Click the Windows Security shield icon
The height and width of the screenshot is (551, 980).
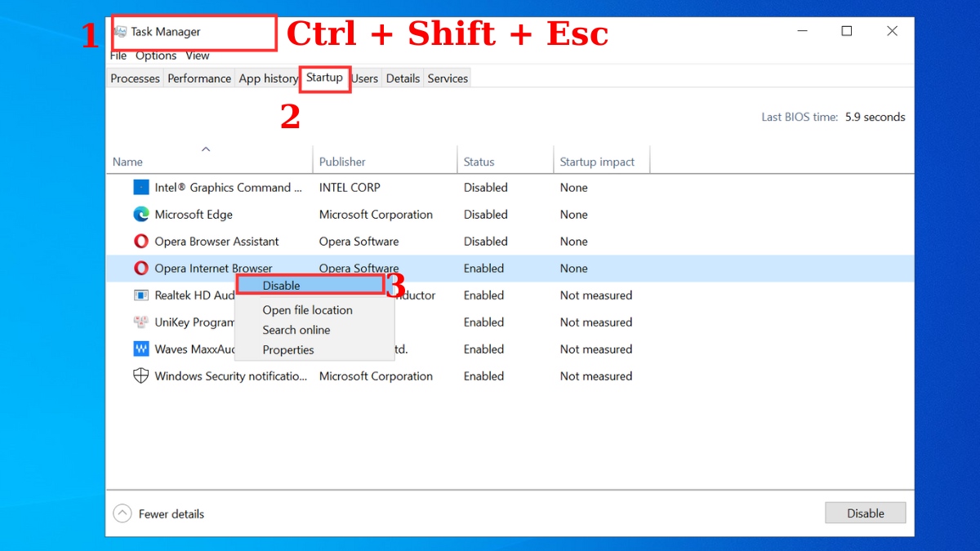(141, 375)
